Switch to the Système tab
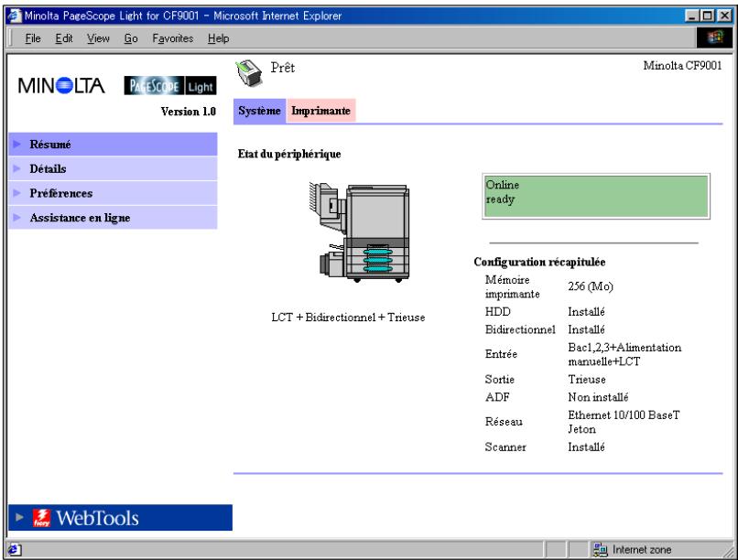This screenshot has height=560, width=738. coord(259,111)
